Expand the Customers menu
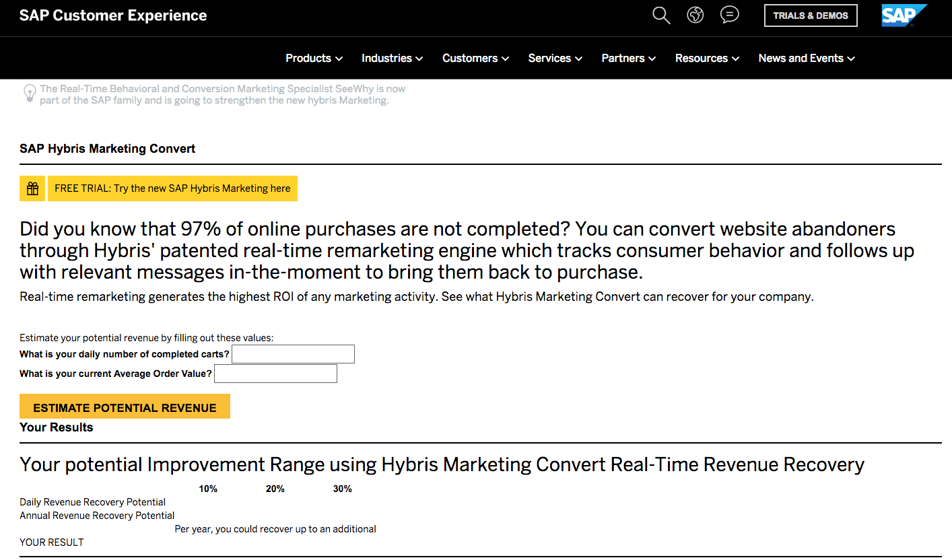 pyautogui.click(x=475, y=58)
